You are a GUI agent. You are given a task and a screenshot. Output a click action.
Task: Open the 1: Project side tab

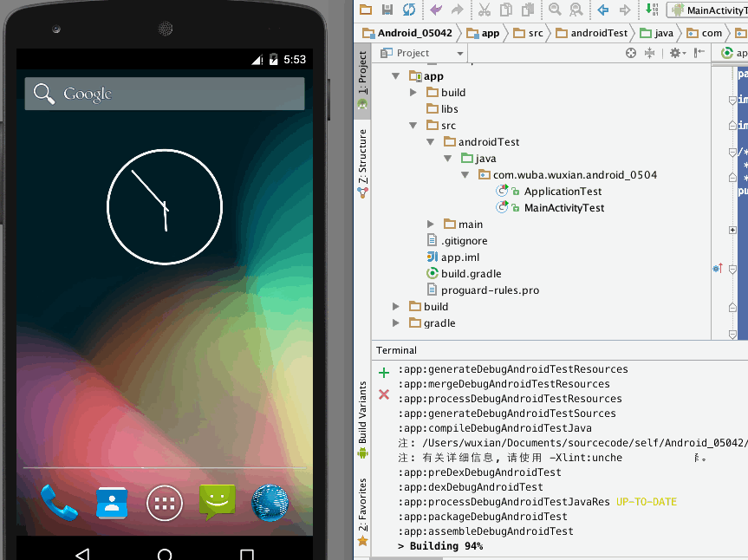tap(362, 80)
